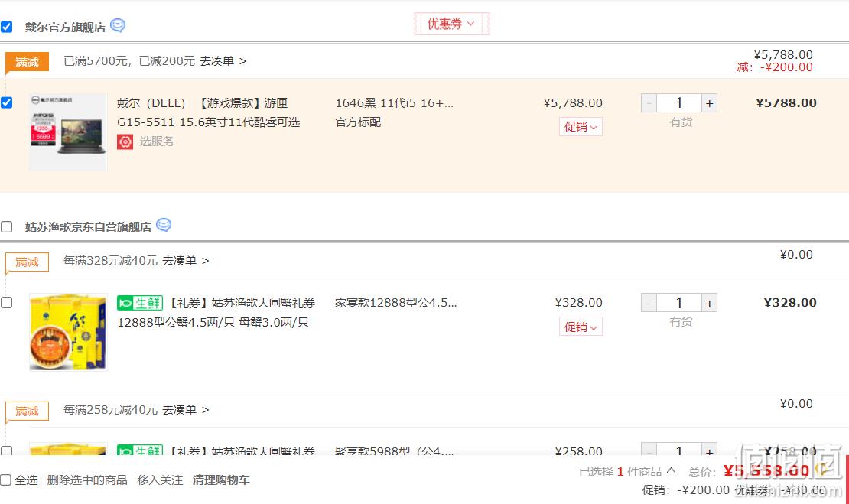The width and height of the screenshot is (849, 504).
Task: Uncheck the 戴尔官方旗舰店 store checkbox
Action: coord(6,27)
